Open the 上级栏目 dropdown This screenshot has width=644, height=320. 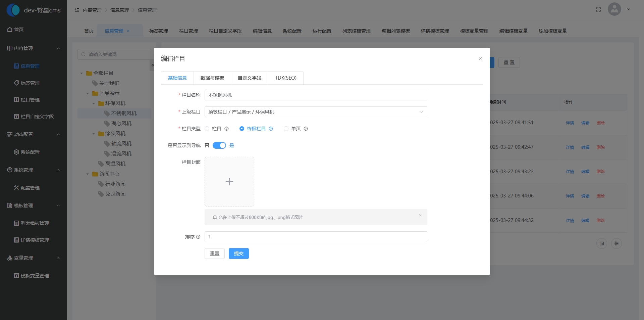pos(316,112)
